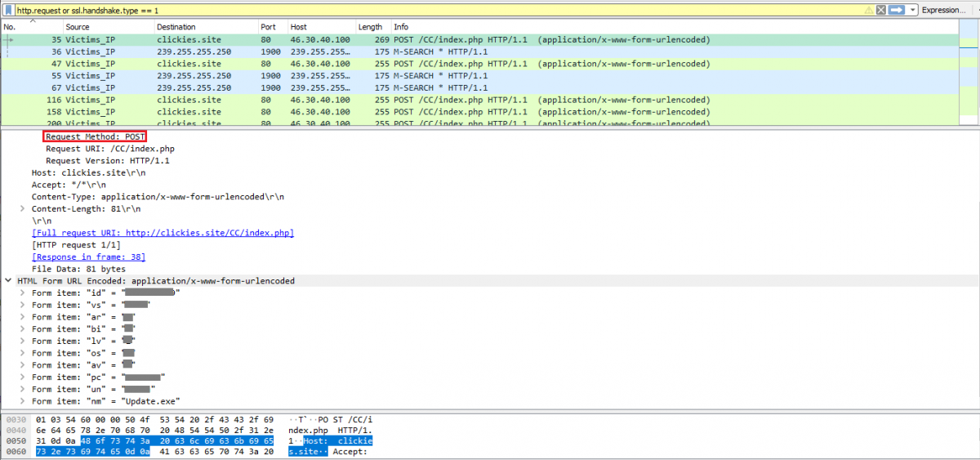The image size is (980, 460).
Task: Click inside the display filter text field
Action: 408,10
